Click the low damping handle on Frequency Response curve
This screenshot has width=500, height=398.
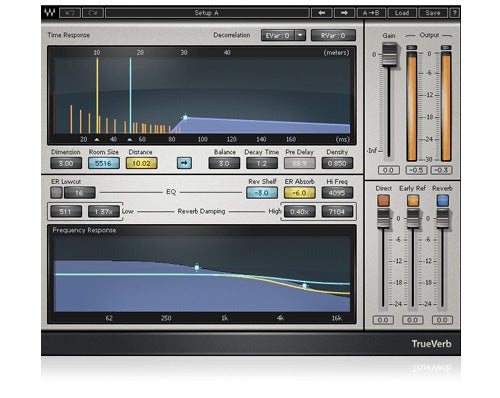[x=197, y=267]
